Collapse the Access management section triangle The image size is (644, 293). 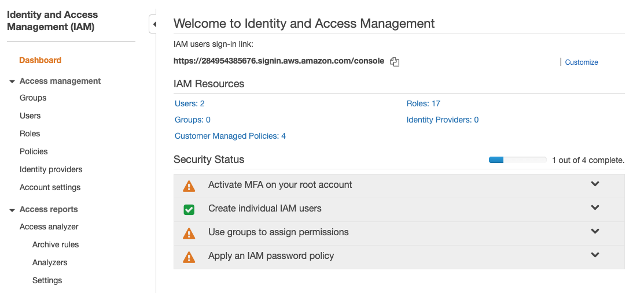click(12, 81)
